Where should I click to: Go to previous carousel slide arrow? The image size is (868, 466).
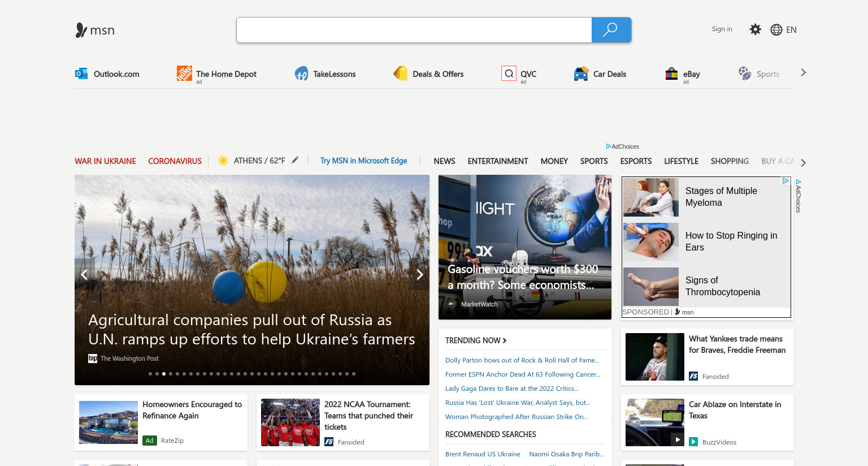click(x=84, y=275)
